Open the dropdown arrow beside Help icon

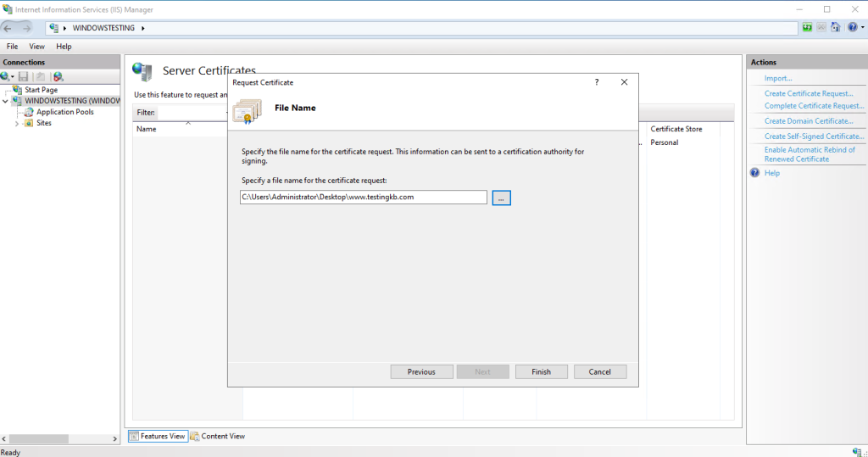pos(861,28)
